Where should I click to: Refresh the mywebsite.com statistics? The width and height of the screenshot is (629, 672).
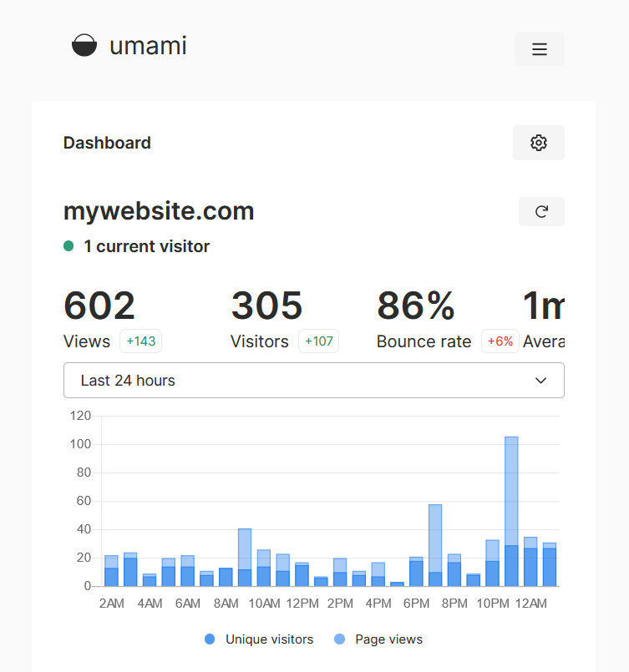point(540,212)
